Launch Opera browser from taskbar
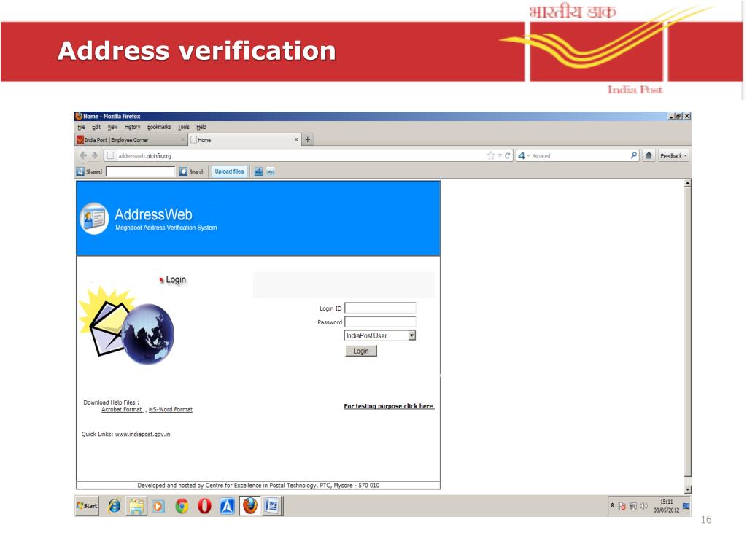This screenshot has height=560, width=747. click(x=204, y=506)
